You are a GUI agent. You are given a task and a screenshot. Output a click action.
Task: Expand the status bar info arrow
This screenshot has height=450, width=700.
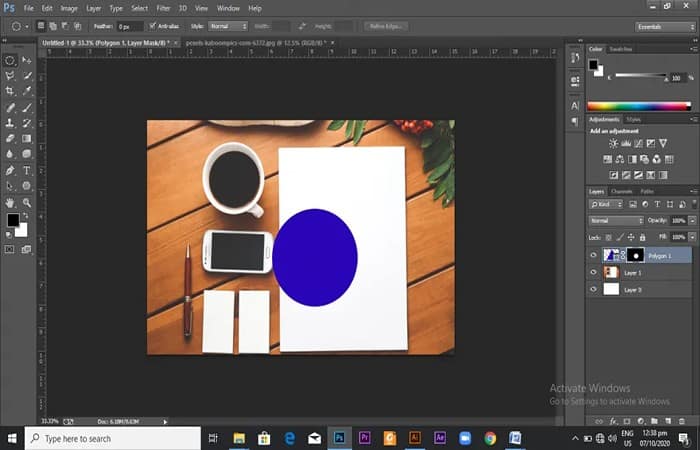(165, 421)
